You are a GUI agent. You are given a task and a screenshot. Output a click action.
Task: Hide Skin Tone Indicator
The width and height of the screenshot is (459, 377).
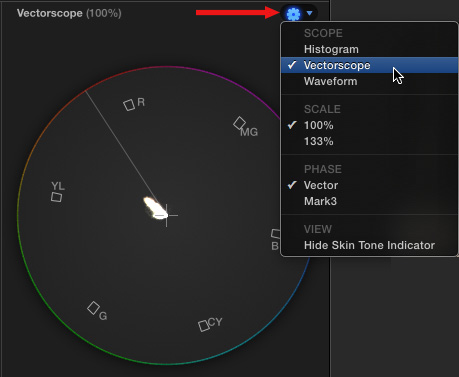[x=369, y=245]
